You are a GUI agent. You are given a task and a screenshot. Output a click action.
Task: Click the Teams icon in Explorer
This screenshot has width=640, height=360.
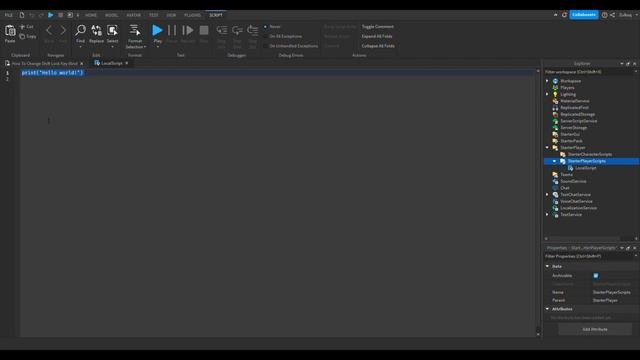click(555, 175)
